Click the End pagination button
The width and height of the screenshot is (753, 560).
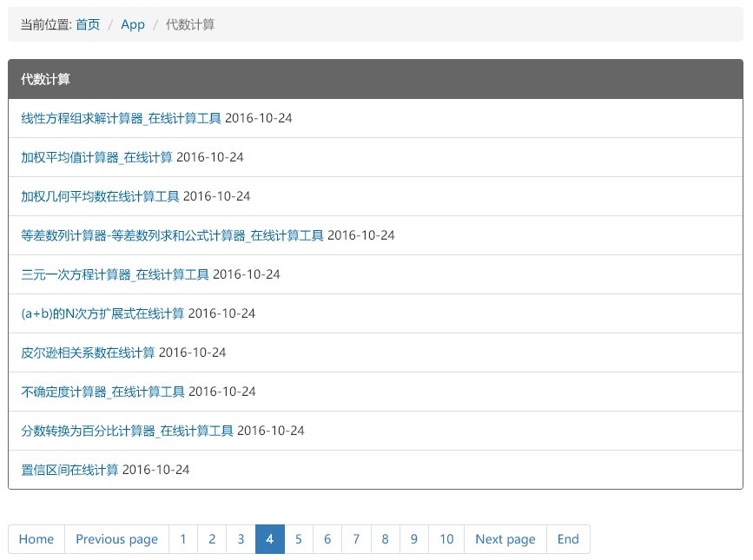pos(568,539)
